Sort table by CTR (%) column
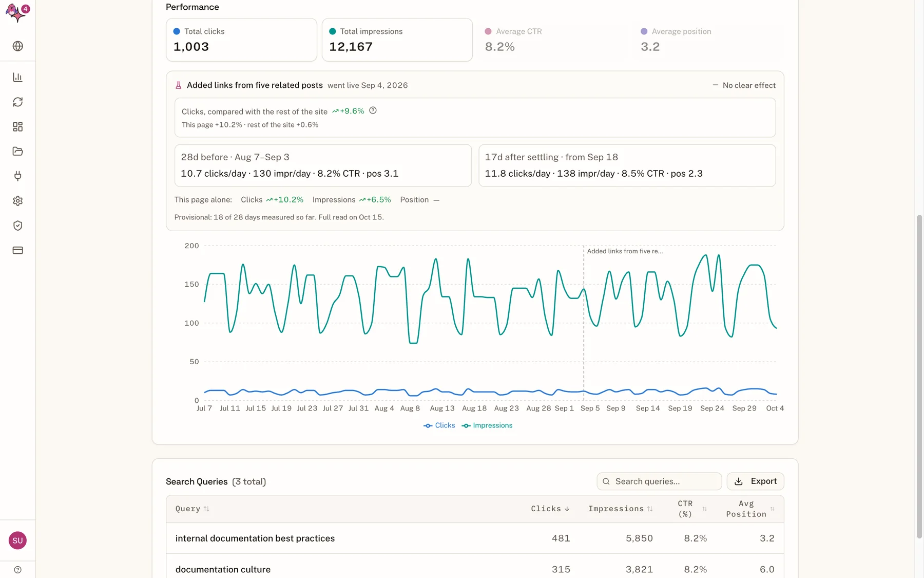The height and width of the screenshot is (578, 924). (x=692, y=509)
